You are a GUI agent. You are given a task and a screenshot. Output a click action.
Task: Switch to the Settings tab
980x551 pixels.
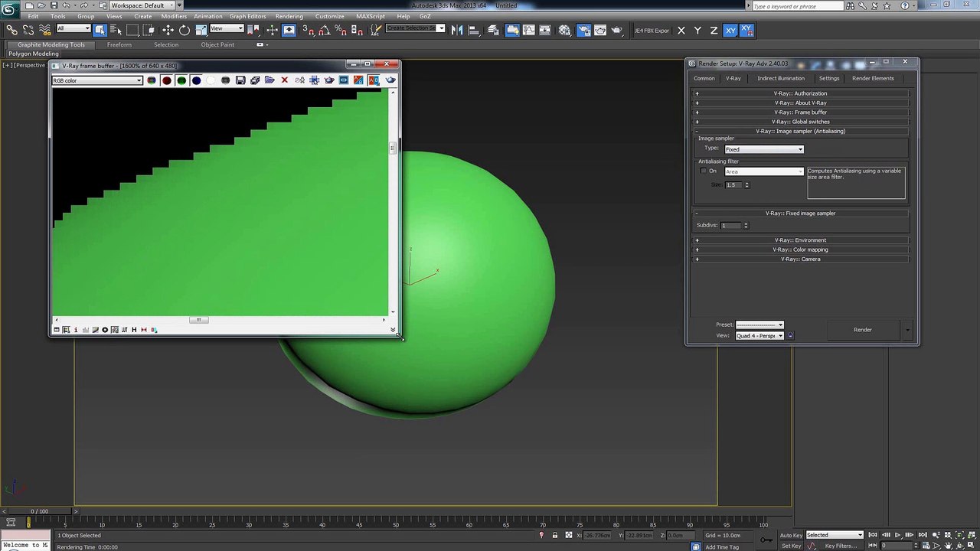click(829, 78)
